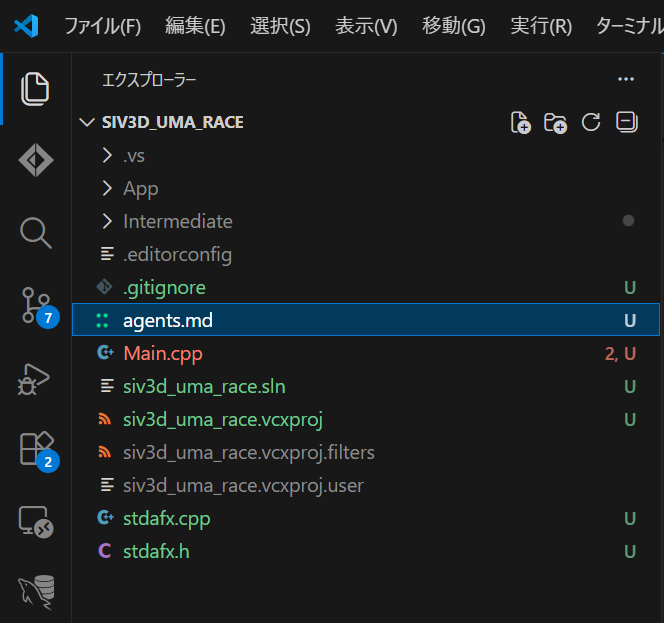Collapse all folders in Explorer

click(x=626, y=122)
